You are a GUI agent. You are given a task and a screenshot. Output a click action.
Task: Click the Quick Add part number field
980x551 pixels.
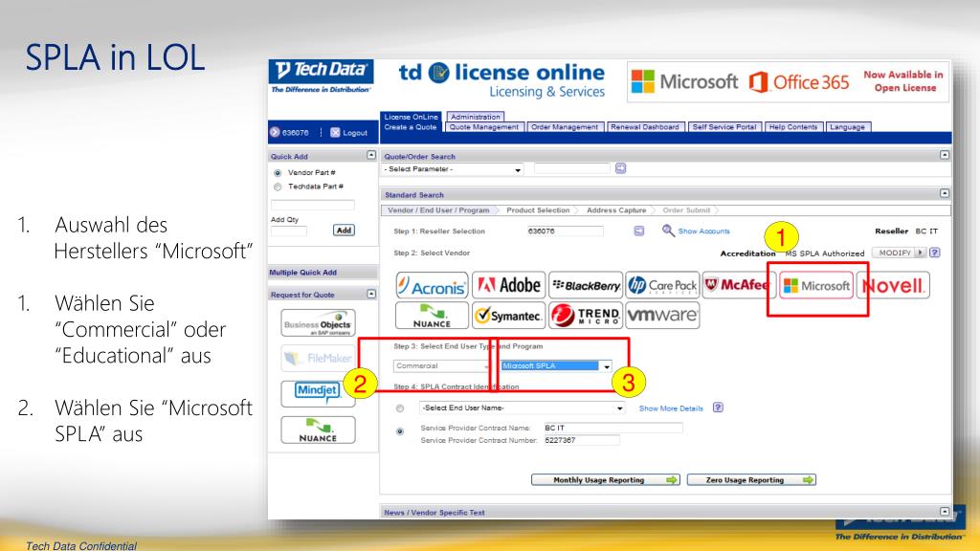pyautogui.click(x=313, y=205)
